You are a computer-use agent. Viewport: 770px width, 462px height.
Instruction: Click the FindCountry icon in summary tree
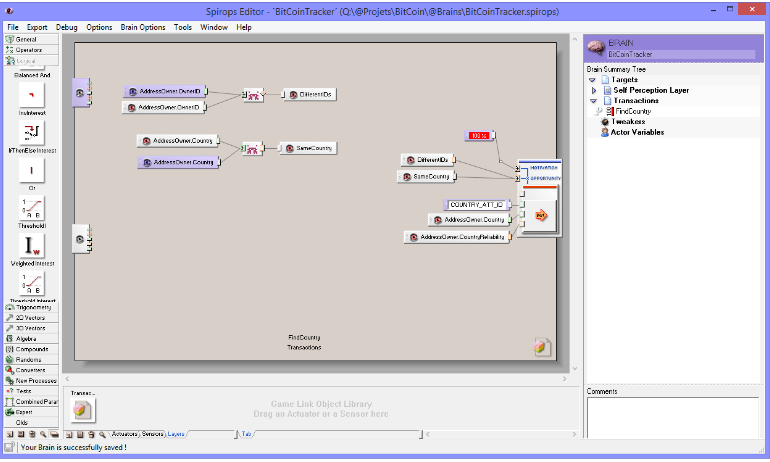pos(609,111)
